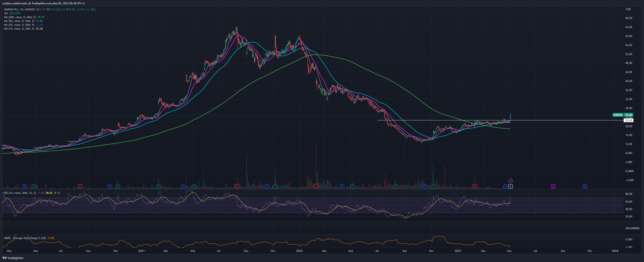This screenshot has width=644, height=262.
Task: Click the TradingView logo in bottom corner
Action: tap(13, 258)
